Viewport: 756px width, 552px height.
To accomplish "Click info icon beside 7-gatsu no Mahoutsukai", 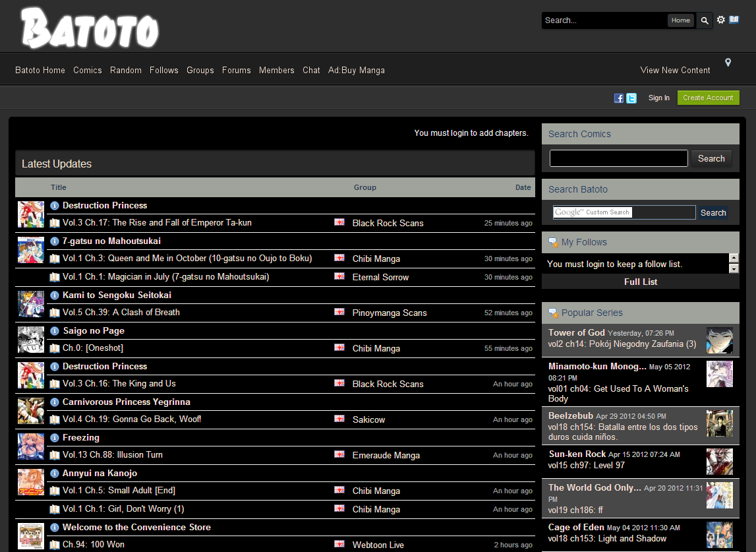I will coord(55,241).
